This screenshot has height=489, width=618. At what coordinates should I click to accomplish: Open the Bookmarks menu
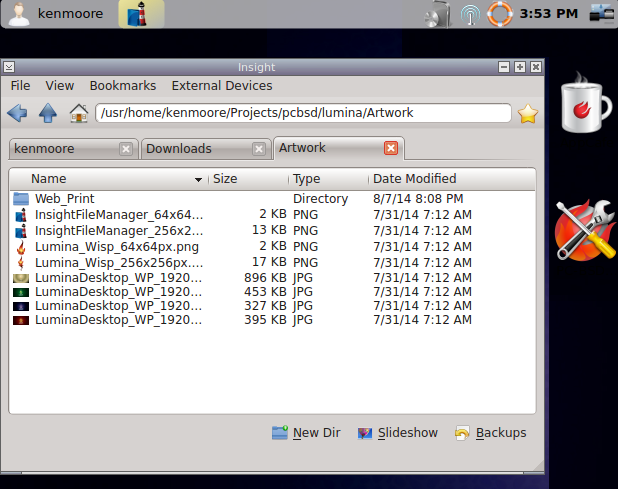[x=123, y=86]
